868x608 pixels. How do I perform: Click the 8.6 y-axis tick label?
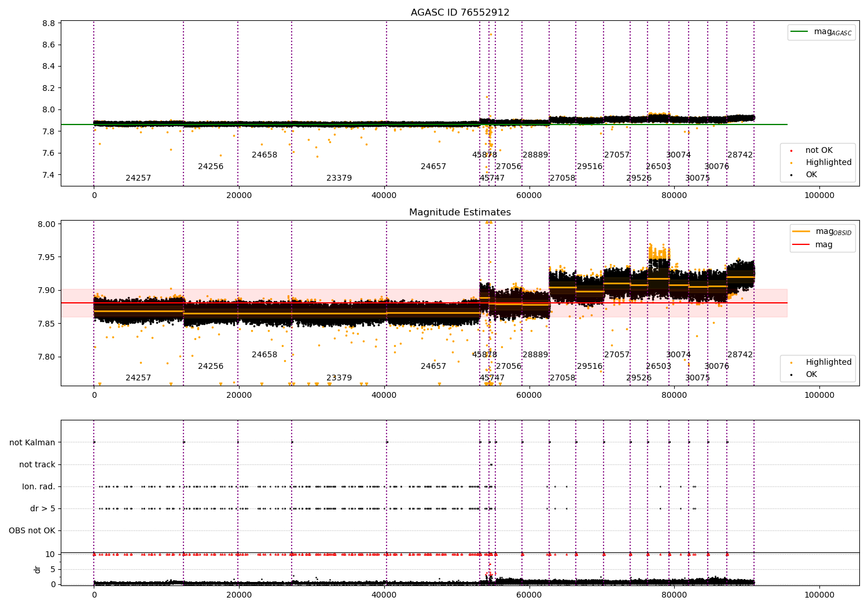49,45
